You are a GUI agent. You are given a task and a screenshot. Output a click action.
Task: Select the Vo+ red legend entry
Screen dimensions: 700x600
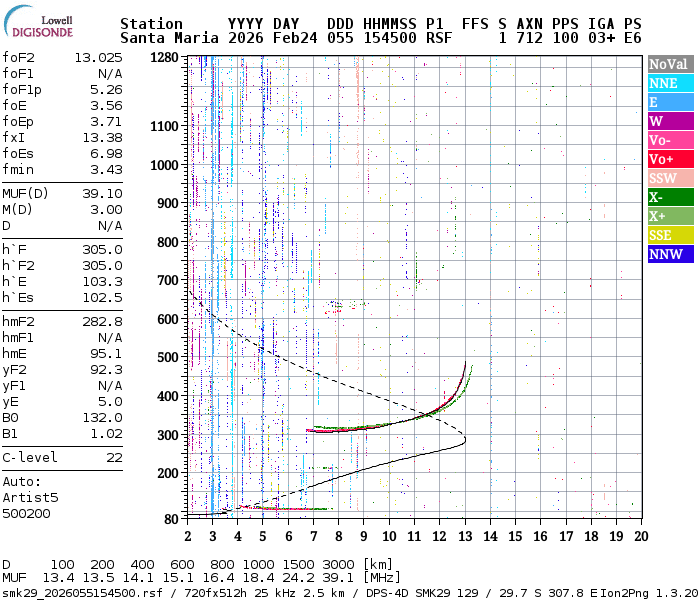point(671,159)
